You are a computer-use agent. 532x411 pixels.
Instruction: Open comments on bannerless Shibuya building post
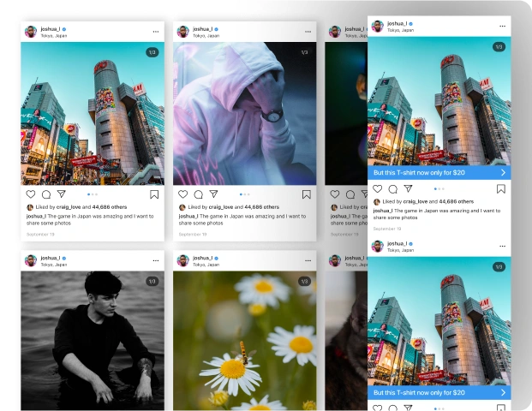46,194
